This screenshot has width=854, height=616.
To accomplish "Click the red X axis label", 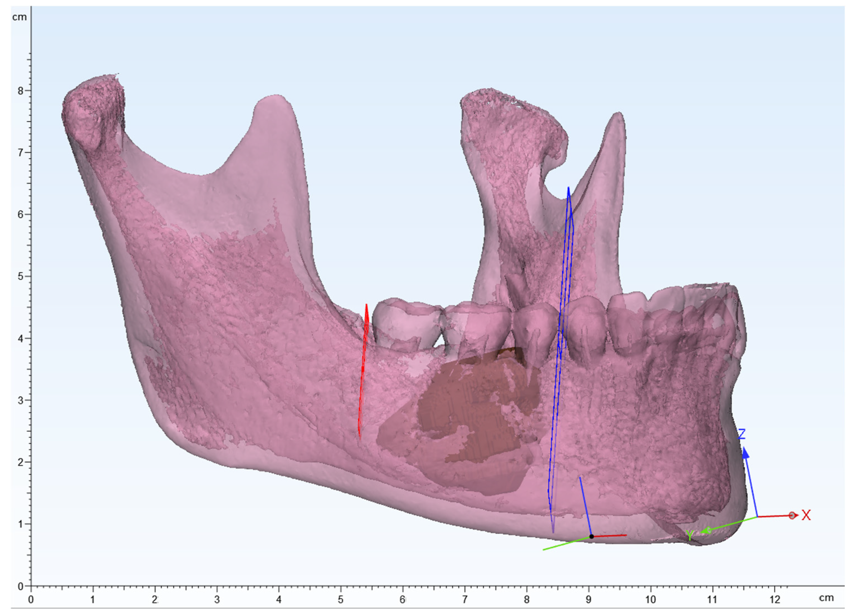I will click(x=806, y=515).
